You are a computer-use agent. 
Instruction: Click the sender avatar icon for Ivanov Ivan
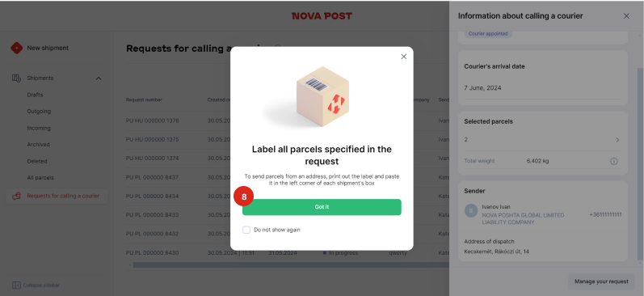click(x=471, y=210)
